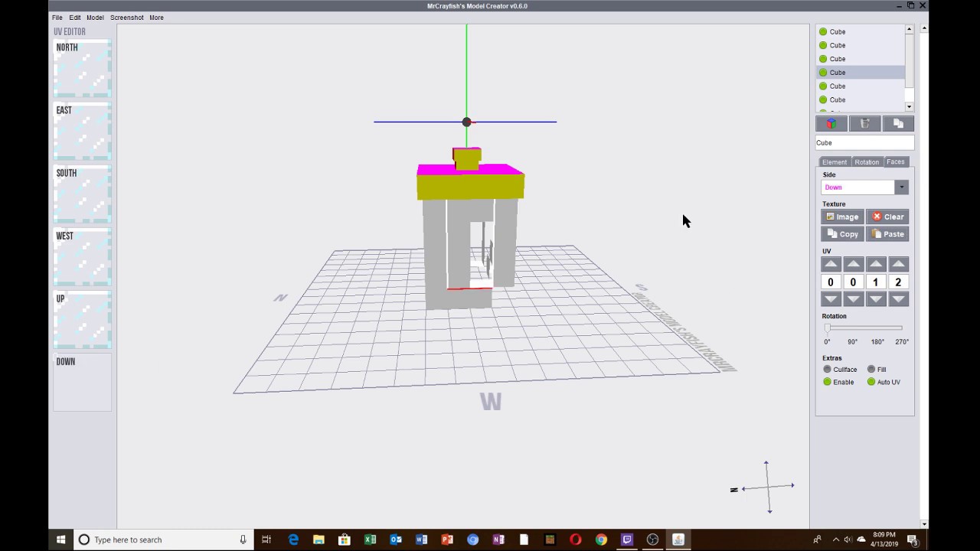This screenshot has height=551, width=980.
Task: Click the texture Rotation slider handle
Action: point(828,328)
